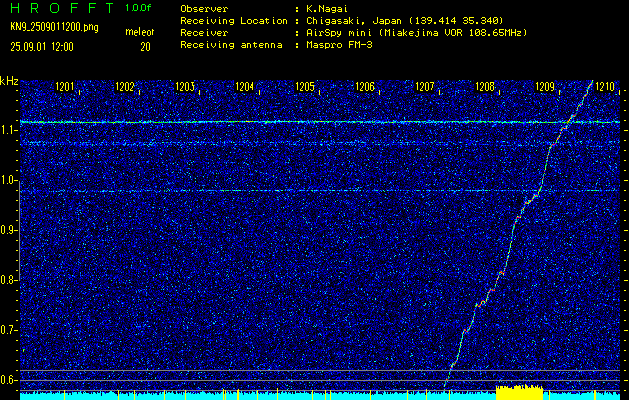Image resolution: width=629 pixels, height=400 pixels.
Task: Click the 1204 time marker
Action: pos(245,86)
